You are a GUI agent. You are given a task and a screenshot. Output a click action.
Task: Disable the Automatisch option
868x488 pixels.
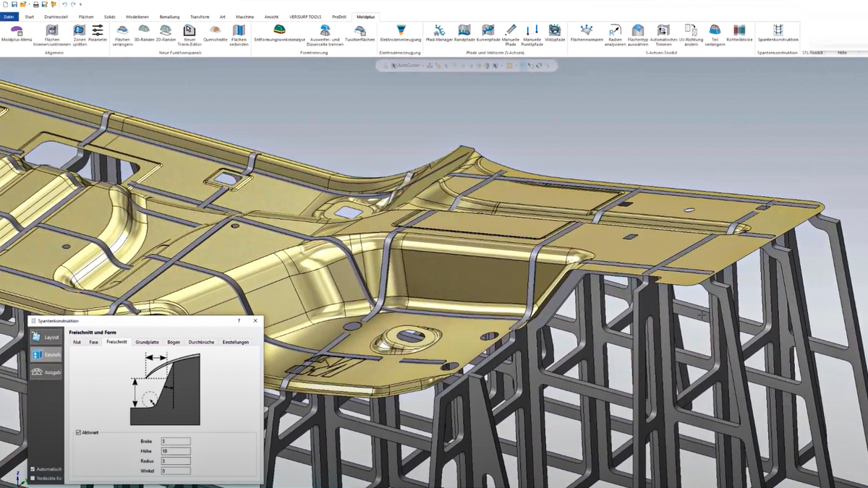click(x=32, y=468)
